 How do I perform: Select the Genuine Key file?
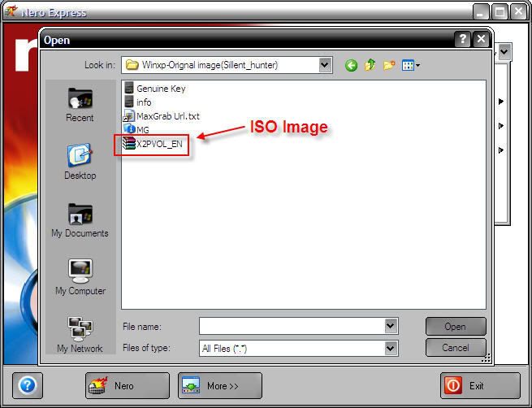pos(154,89)
